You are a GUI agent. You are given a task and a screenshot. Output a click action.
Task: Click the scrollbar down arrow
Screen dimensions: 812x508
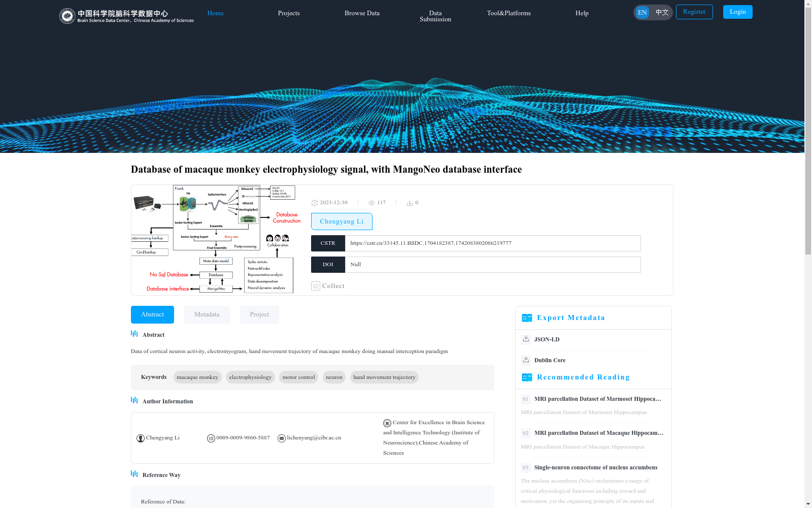(x=808, y=504)
